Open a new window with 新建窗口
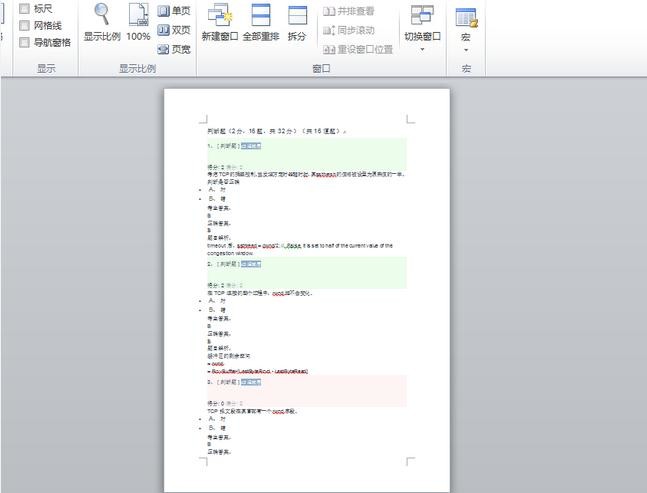Image resolution: width=647 pixels, height=493 pixels. [x=219, y=24]
